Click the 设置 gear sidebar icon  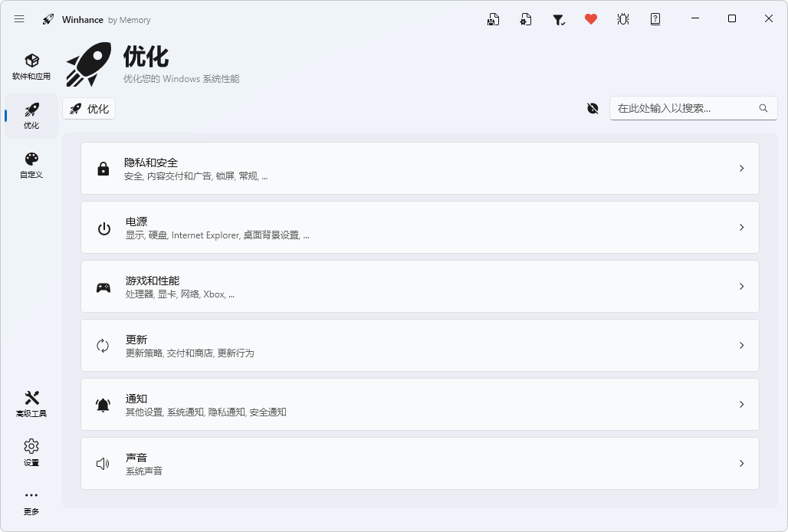(x=31, y=452)
